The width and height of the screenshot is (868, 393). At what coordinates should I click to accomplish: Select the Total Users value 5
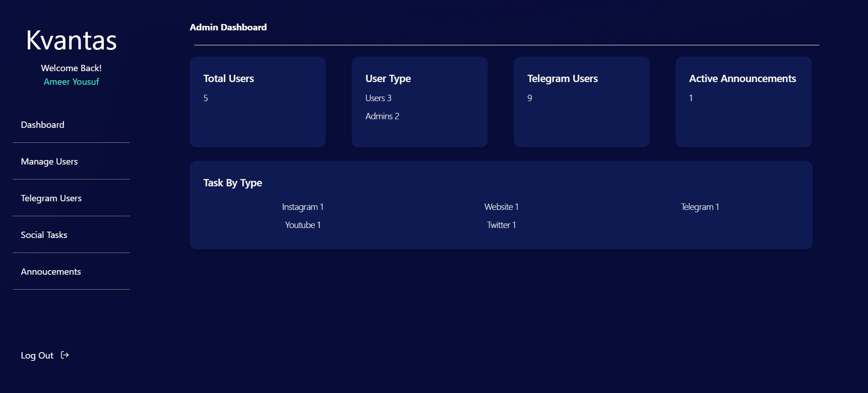(x=206, y=98)
